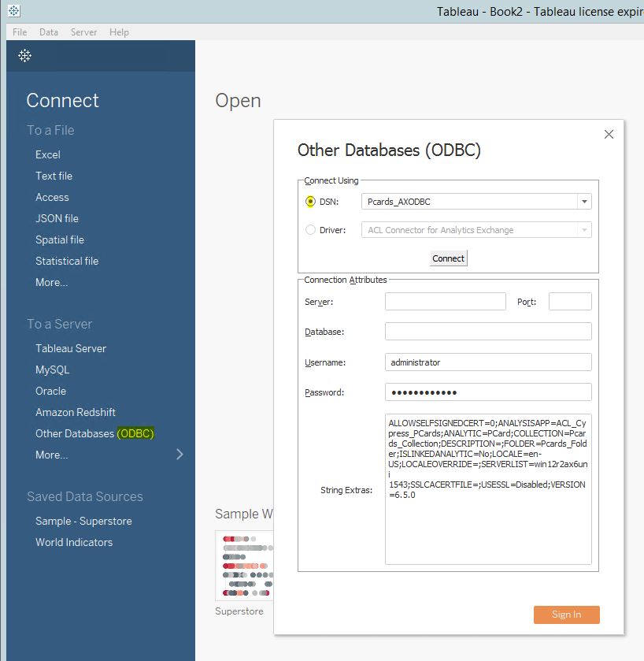The height and width of the screenshot is (661, 644).
Task: Open the Data menu
Action: [x=49, y=32]
